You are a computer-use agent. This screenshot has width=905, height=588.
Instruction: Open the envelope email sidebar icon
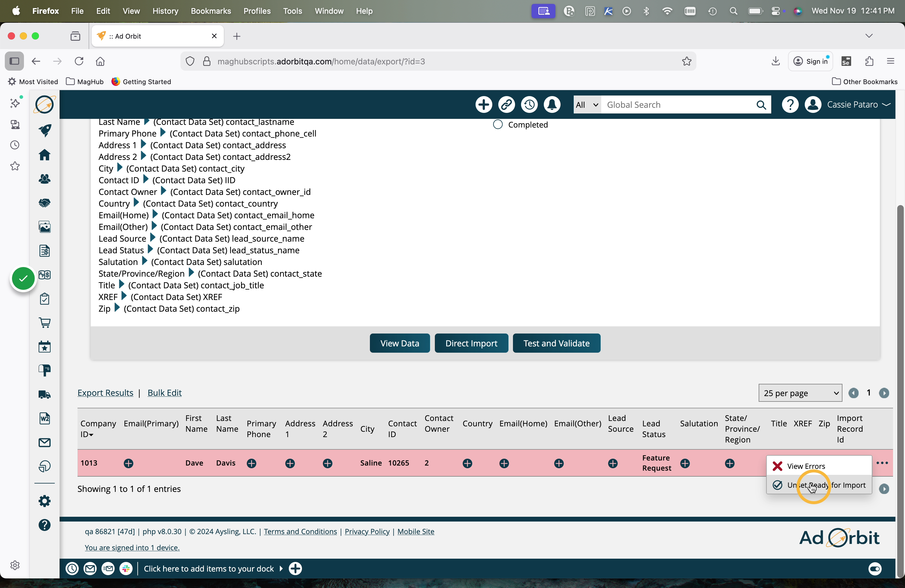click(45, 442)
